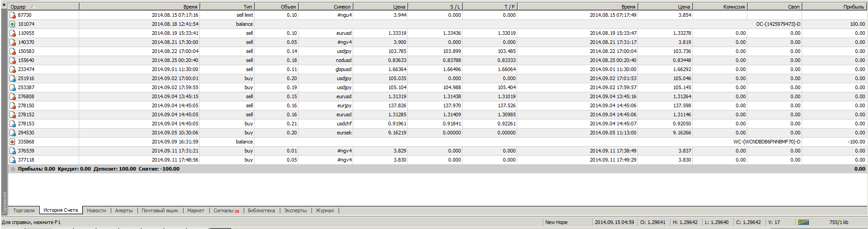Click the order icon for order 278150
The width and height of the screenshot is (868, 229).
pos(13,105)
